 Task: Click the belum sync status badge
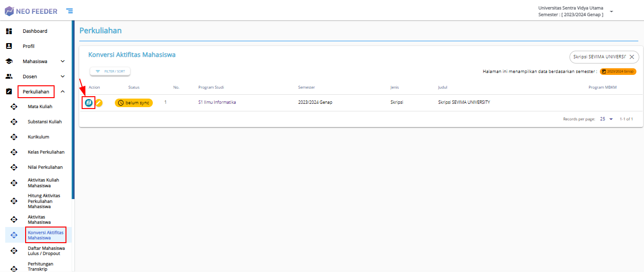click(x=134, y=103)
